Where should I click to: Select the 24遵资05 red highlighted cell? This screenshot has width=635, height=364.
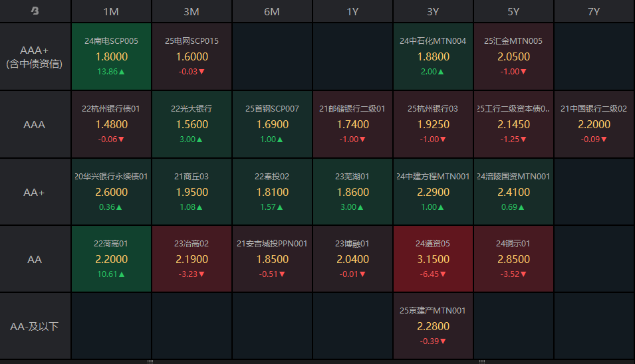pos(433,259)
